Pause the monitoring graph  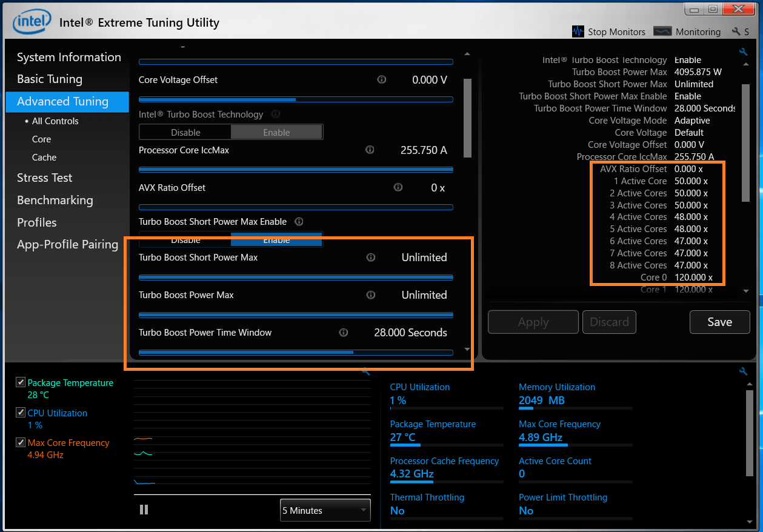coord(144,510)
